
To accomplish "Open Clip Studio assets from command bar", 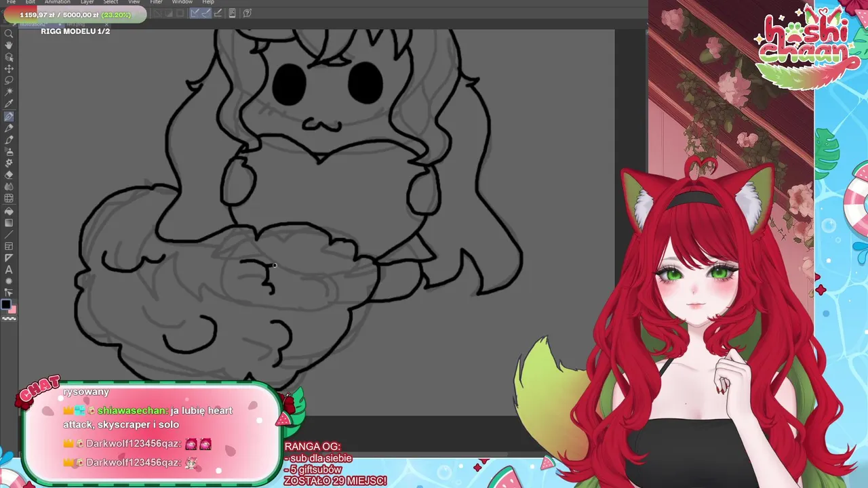I will pyautogui.click(x=232, y=12).
